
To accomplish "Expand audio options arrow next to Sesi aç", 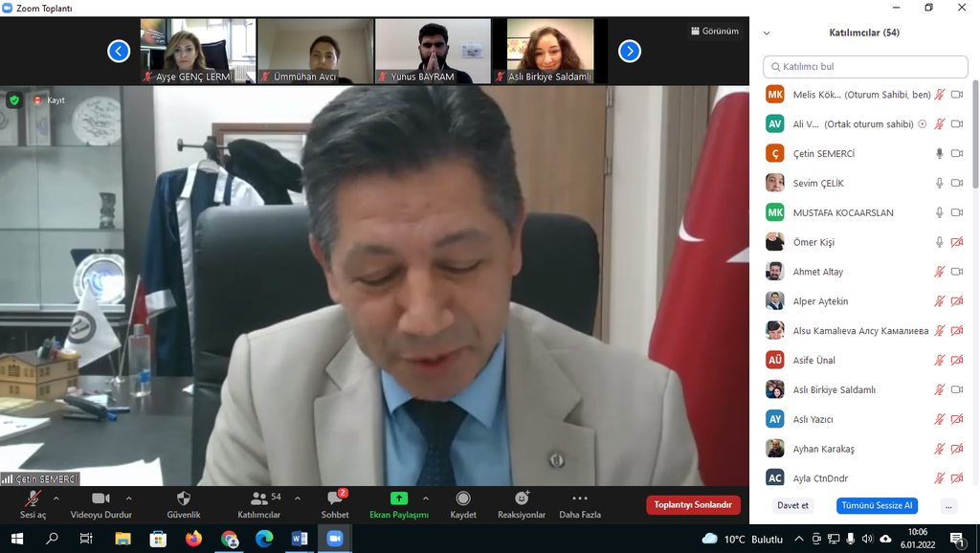I will [56, 498].
